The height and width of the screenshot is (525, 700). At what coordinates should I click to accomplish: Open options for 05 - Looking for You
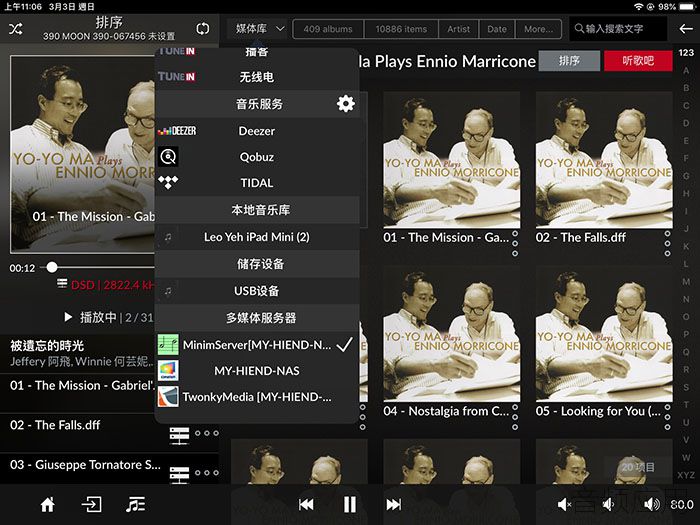(x=667, y=417)
